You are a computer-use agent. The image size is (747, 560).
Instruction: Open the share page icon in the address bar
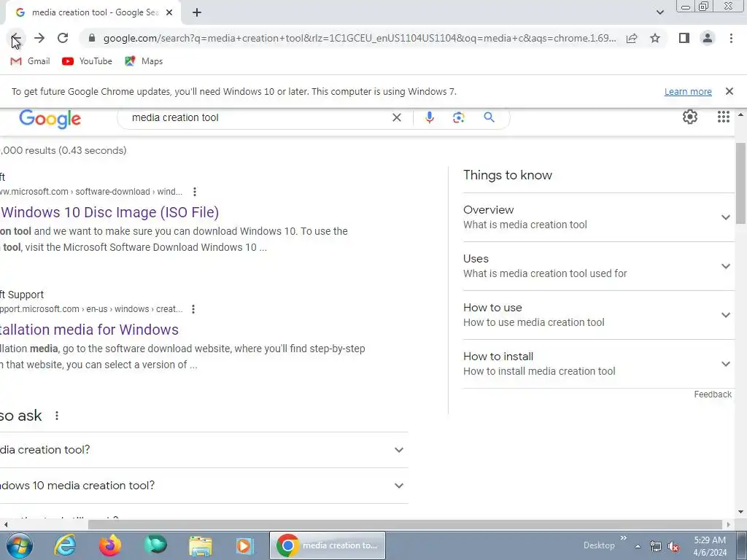[x=632, y=38]
